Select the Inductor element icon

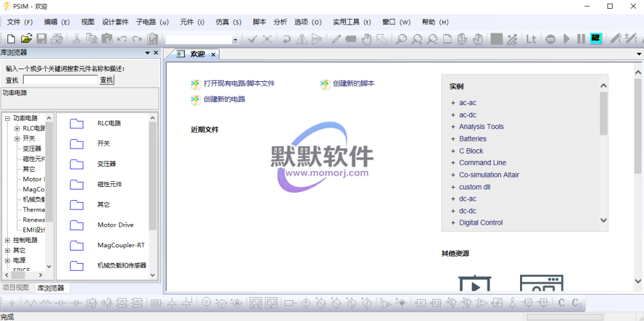pyautogui.click(x=45, y=304)
